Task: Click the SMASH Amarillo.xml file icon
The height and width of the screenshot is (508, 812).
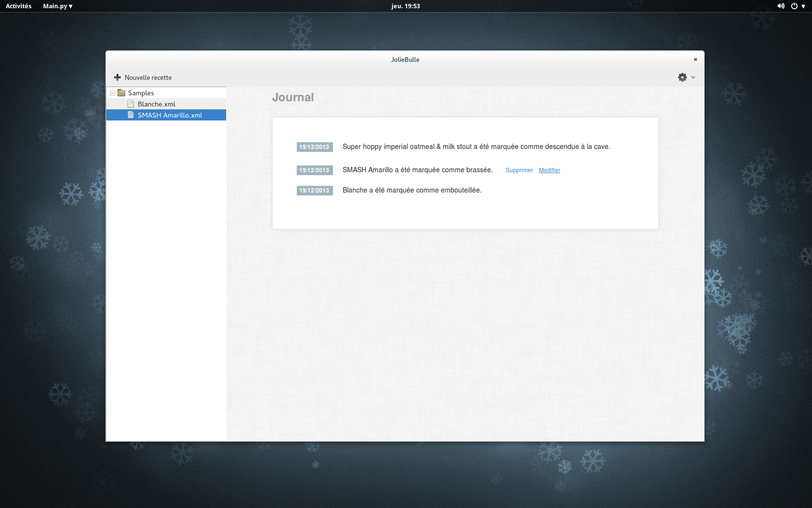Action: (x=130, y=115)
